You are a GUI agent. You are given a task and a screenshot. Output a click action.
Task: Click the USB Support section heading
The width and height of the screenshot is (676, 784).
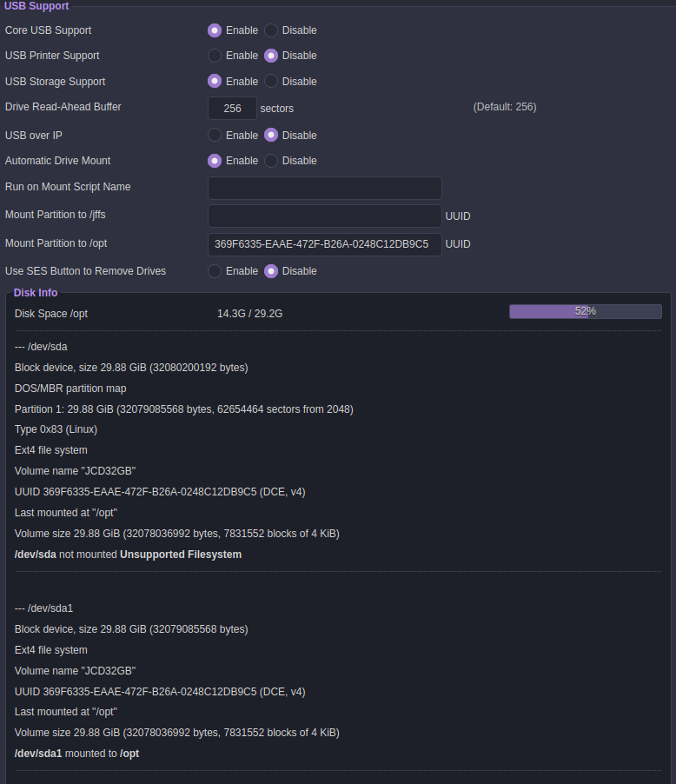click(36, 6)
